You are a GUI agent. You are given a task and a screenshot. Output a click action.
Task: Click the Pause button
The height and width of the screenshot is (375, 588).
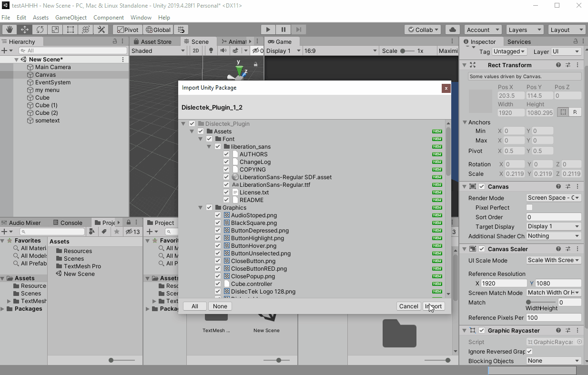click(x=284, y=30)
